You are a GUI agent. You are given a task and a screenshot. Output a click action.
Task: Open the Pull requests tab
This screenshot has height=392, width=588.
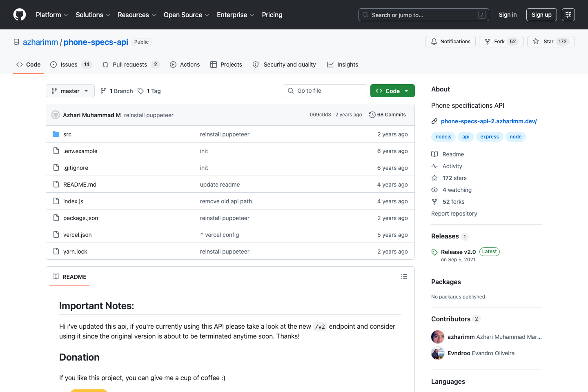[x=130, y=65]
